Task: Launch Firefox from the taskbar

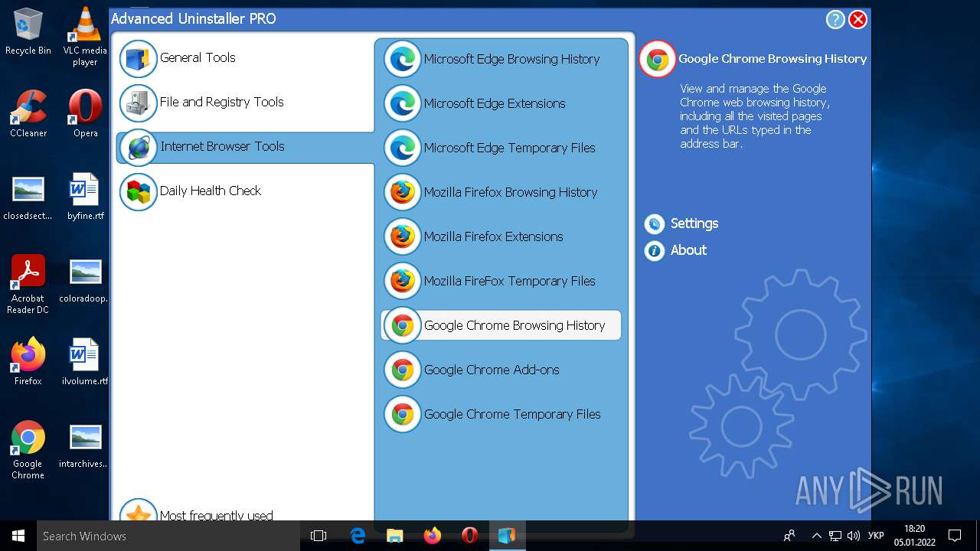Action: (433, 536)
